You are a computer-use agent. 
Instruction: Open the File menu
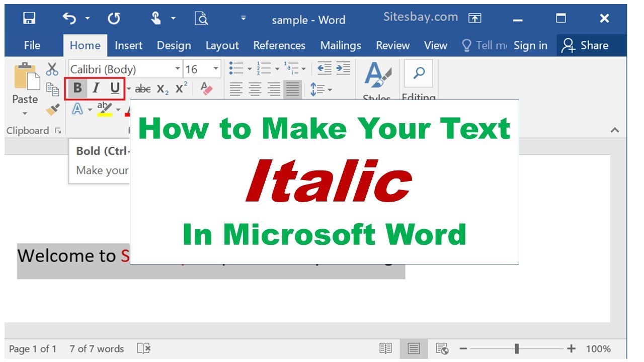click(32, 45)
